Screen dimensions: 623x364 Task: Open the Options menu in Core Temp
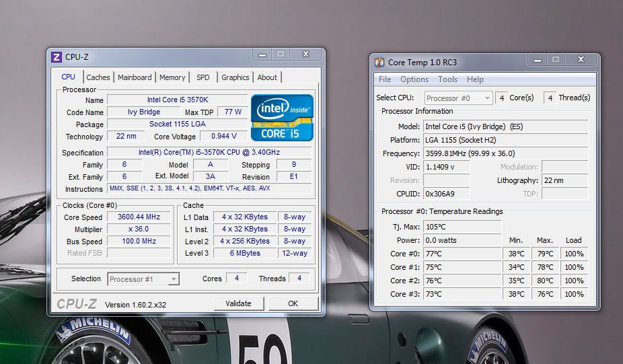(x=414, y=79)
